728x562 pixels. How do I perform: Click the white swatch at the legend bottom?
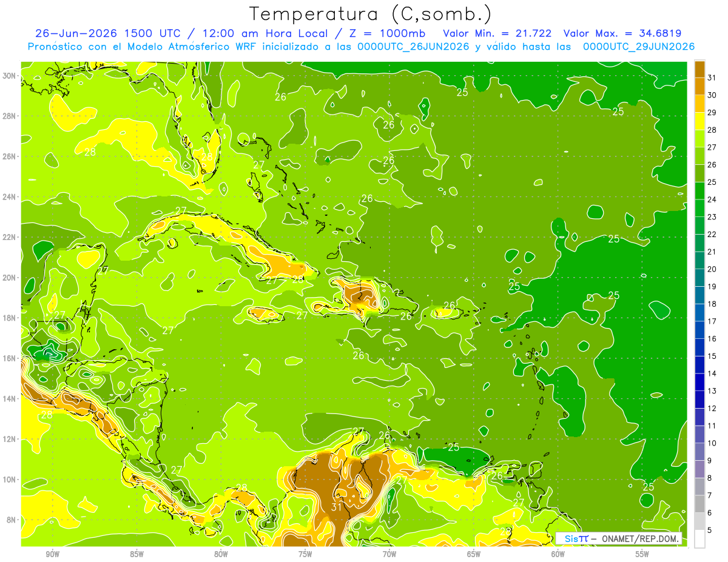[699, 538]
